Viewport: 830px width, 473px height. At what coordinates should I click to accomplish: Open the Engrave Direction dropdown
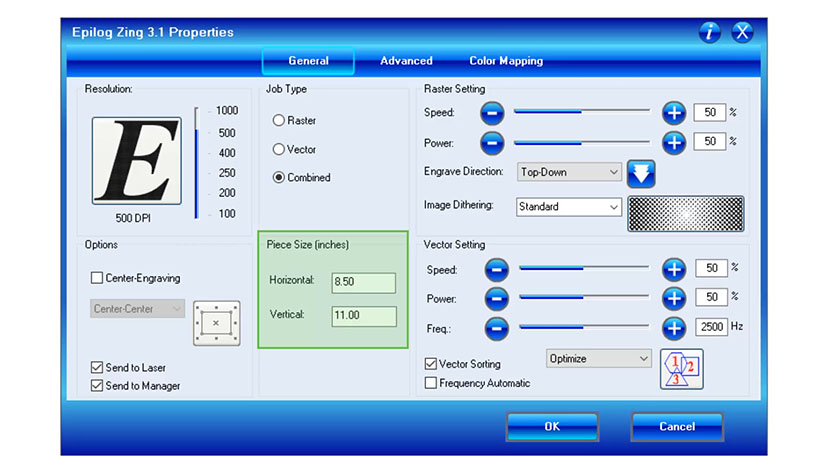point(569,172)
